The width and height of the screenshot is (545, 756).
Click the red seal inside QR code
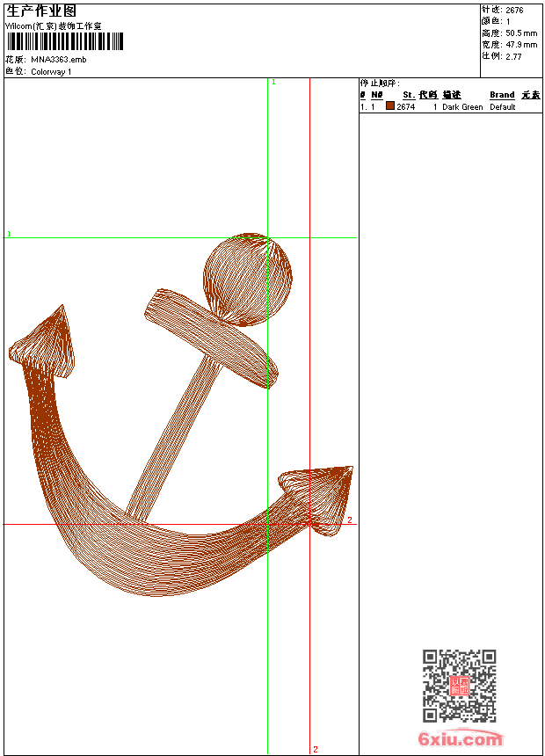(x=459, y=686)
